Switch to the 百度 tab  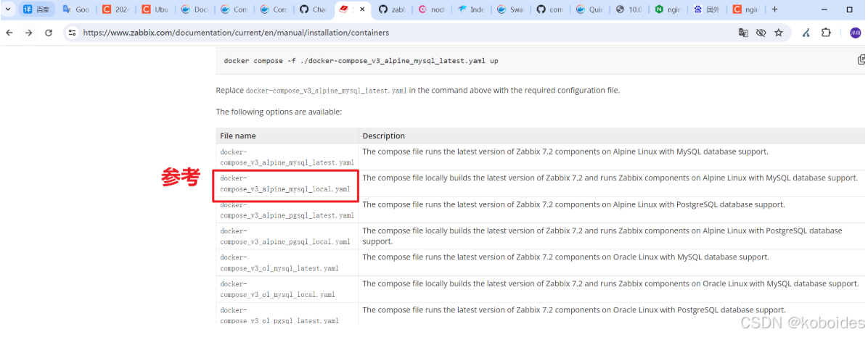click(x=36, y=9)
